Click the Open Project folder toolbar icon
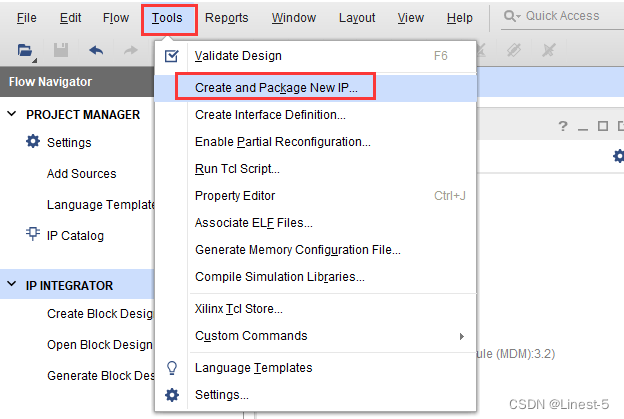The height and width of the screenshot is (419, 624). click(x=25, y=50)
